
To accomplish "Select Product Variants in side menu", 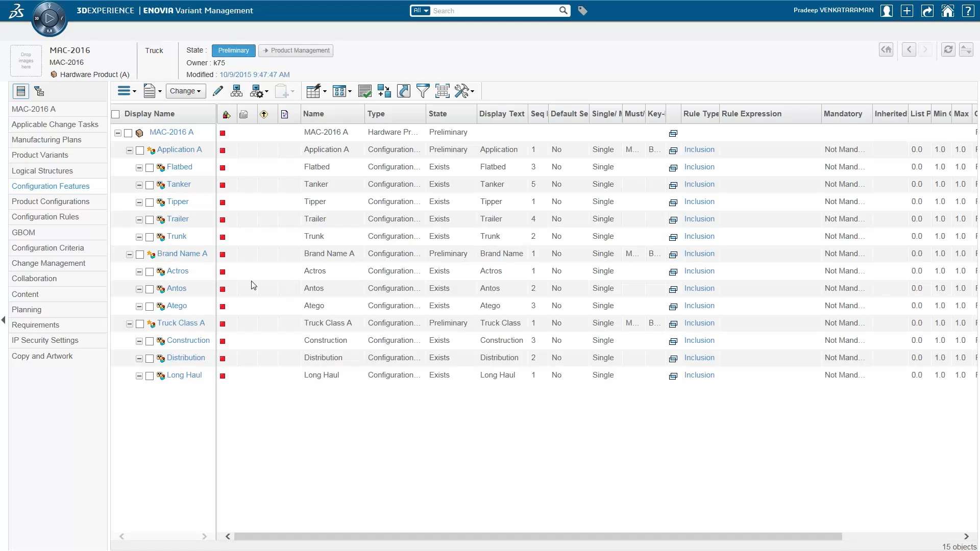I will click(40, 155).
